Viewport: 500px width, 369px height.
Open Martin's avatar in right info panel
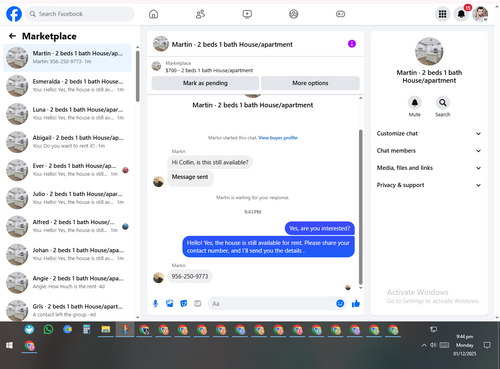pos(429,51)
